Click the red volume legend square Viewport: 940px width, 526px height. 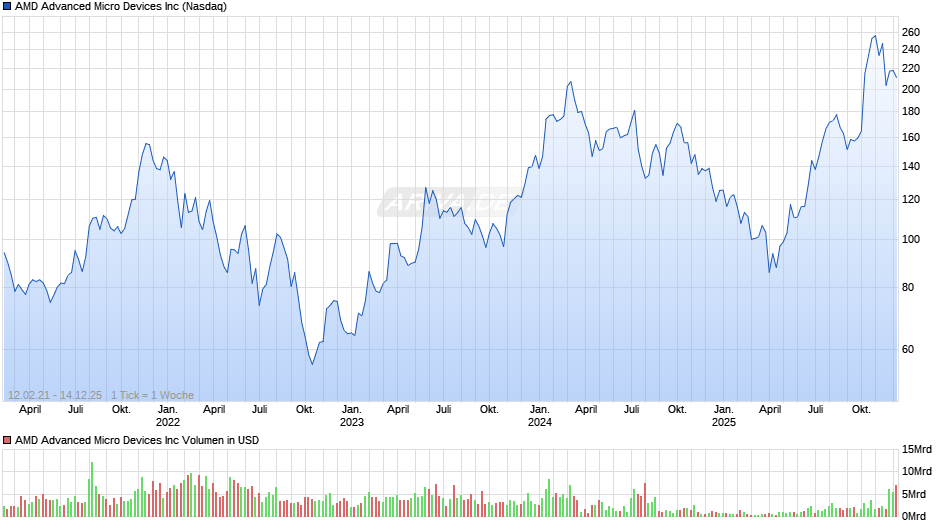pos(7,440)
